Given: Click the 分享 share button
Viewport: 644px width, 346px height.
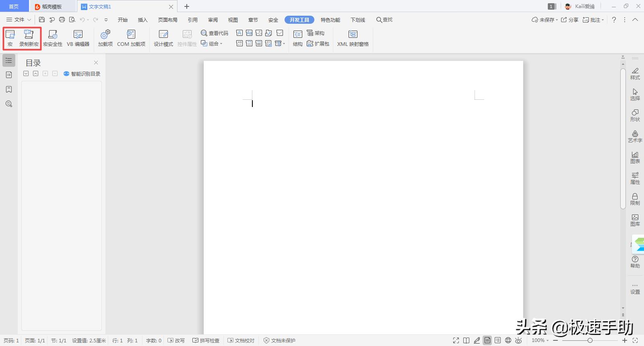Looking at the screenshot, I should coord(570,20).
